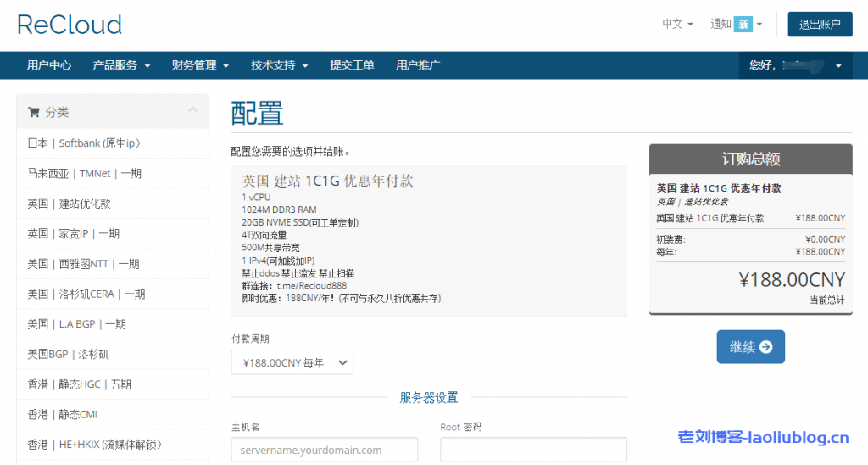Image resolution: width=868 pixels, height=465 pixels.
Task: Click the 初装费 setup fee row
Action: pos(751,239)
